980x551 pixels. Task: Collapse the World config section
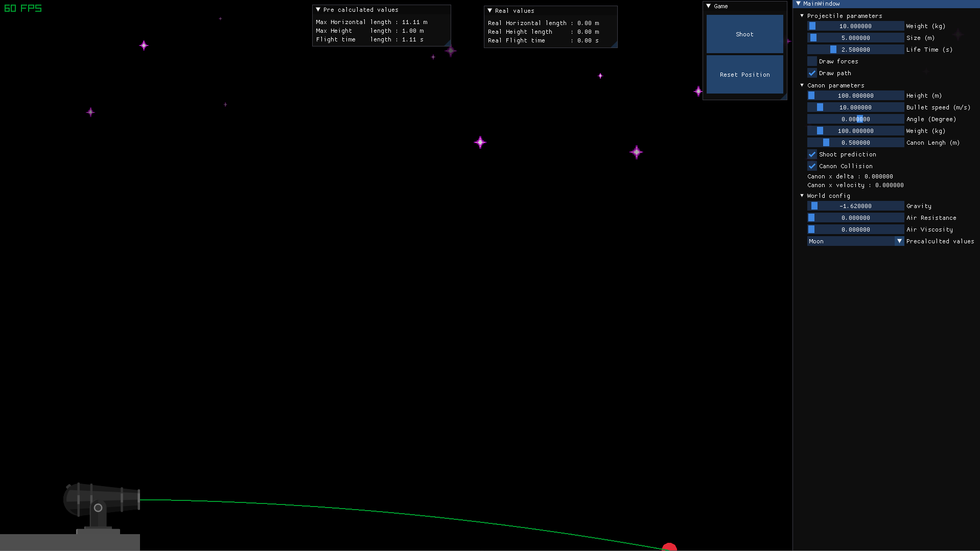tap(802, 196)
